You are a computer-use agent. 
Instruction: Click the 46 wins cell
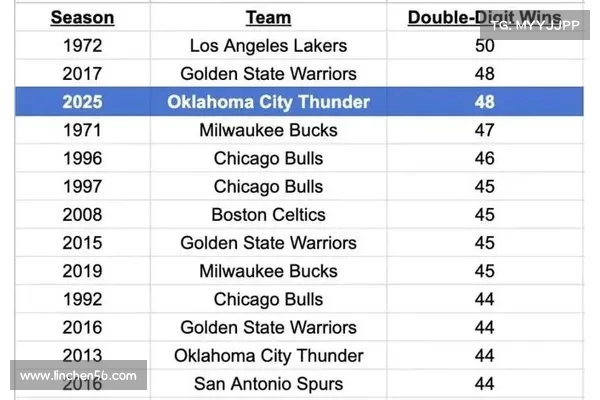[x=484, y=158]
